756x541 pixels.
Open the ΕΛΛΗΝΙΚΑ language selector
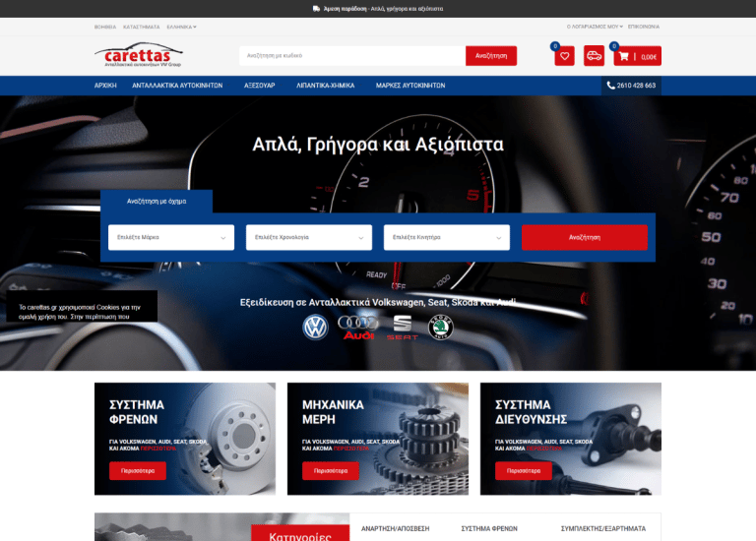181,27
